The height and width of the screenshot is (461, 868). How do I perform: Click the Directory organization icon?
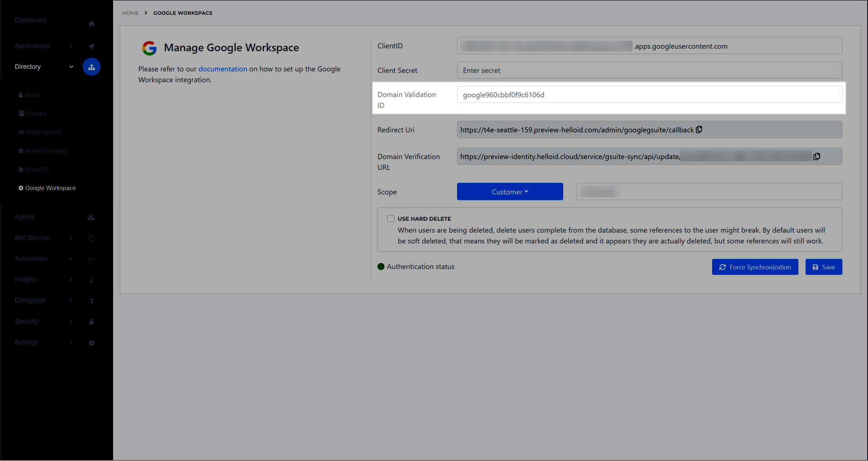pyautogui.click(x=91, y=67)
